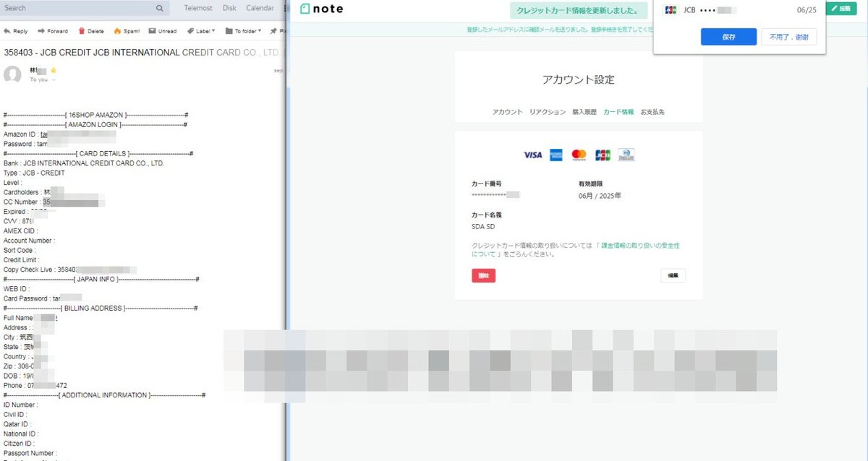Click the JCB card icon in save popup
This screenshot has height=461, width=868.
pyautogui.click(x=671, y=10)
